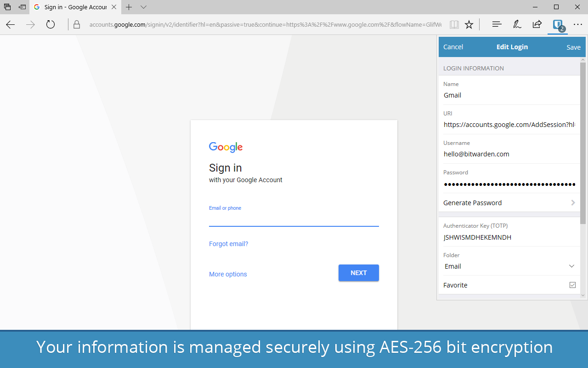Refresh the page with the reload icon
The image size is (588, 368).
point(50,24)
